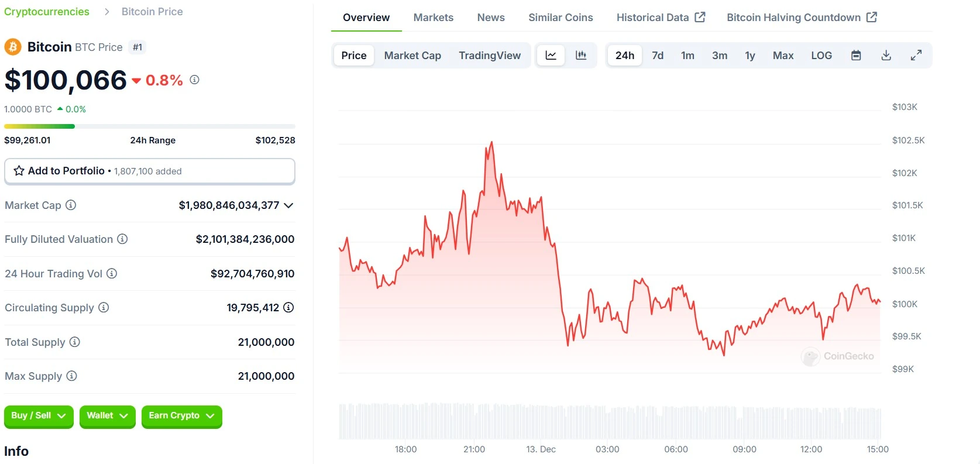
Task: Switch to line chart view icon
Action: click(551, 56)
